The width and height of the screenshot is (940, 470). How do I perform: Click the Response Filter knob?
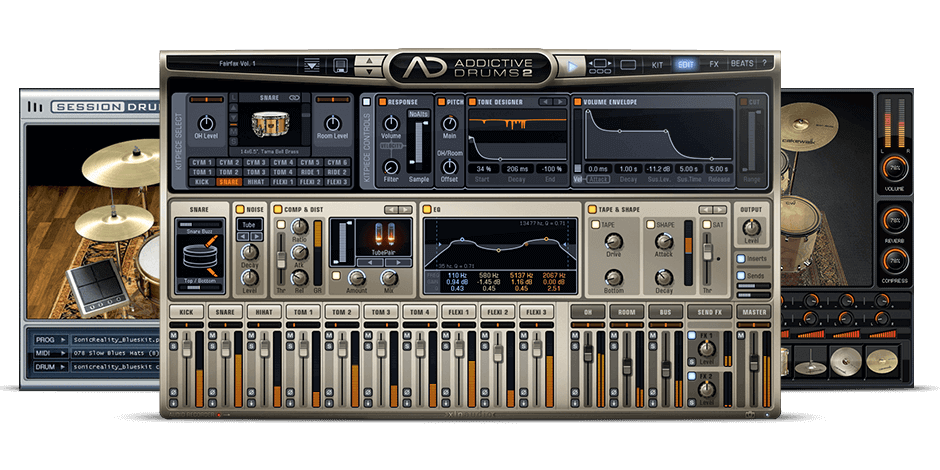(391, 167)
